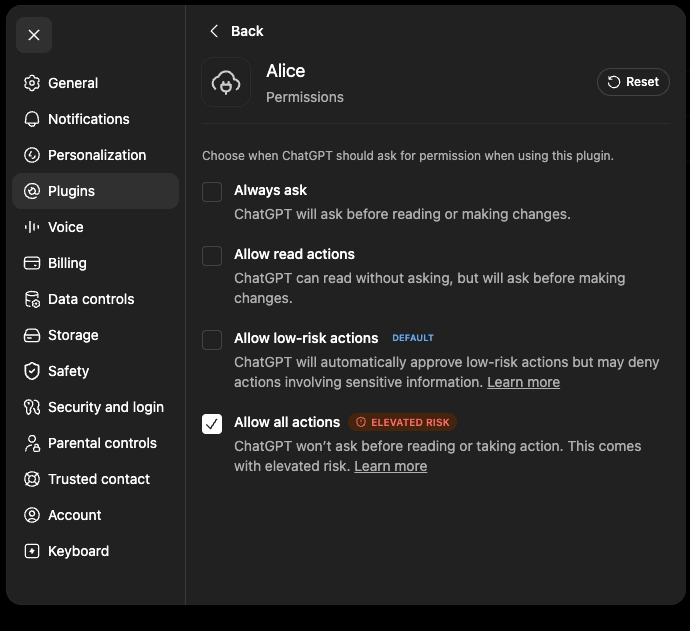Viewport: 690px width, 631px height.
Task: Click the Elevated Risk warning icon
Action: [x=361, y=422]
